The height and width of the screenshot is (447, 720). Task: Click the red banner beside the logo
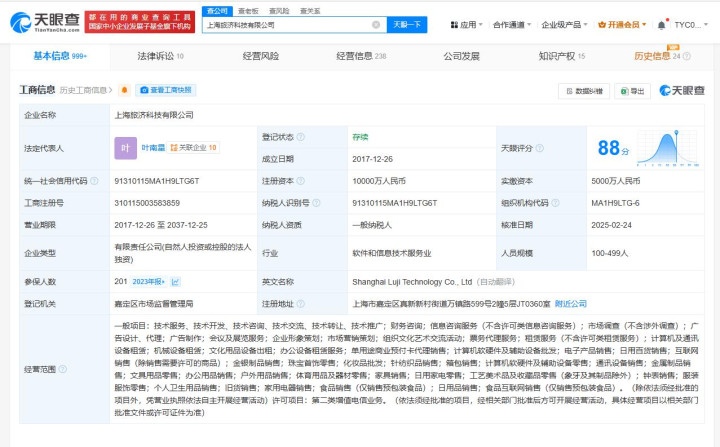coord(140,22)
